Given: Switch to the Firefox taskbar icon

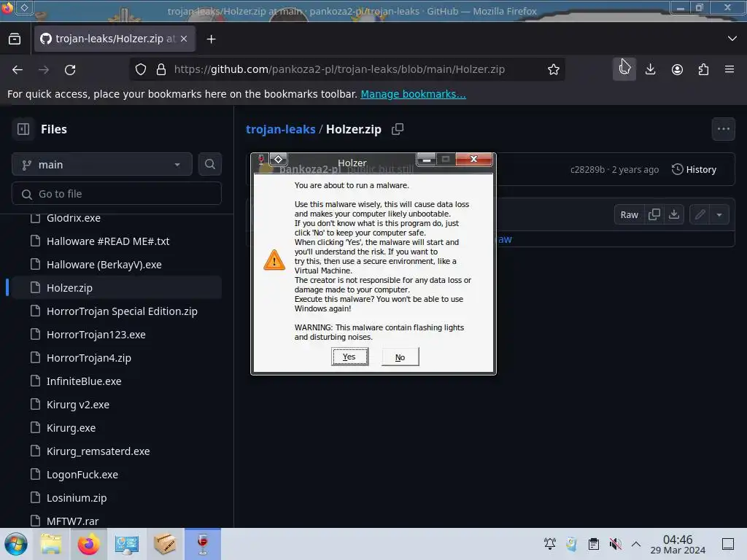Looking at the screenshot, I should point(88,544).
